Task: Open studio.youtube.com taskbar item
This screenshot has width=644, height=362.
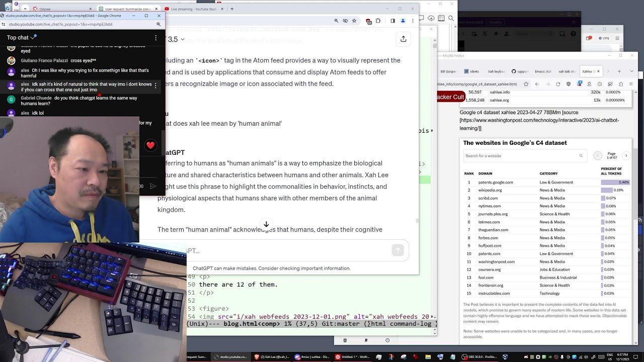Action: 232,356
